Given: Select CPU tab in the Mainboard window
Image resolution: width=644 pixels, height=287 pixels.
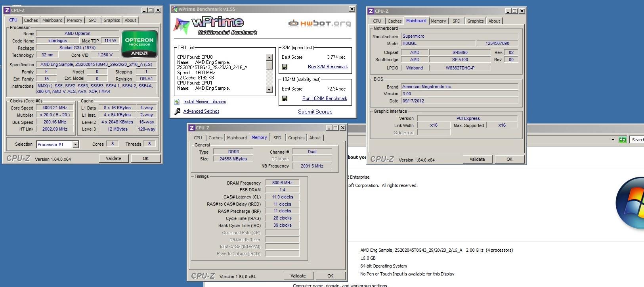Looking at the screenshot, I should tap(377, 21).
